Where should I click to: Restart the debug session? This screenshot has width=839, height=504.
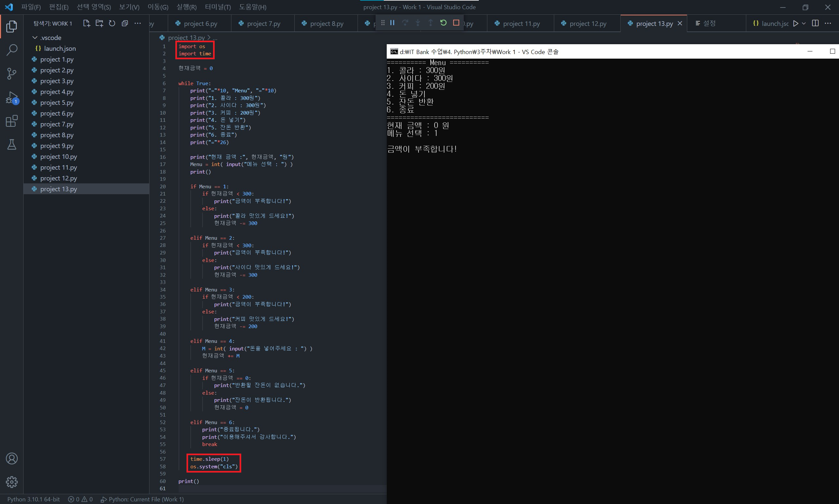point(443,23)
